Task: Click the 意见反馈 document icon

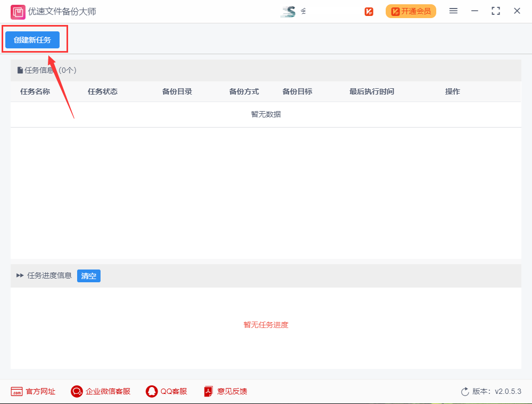Action: (209, 391)
